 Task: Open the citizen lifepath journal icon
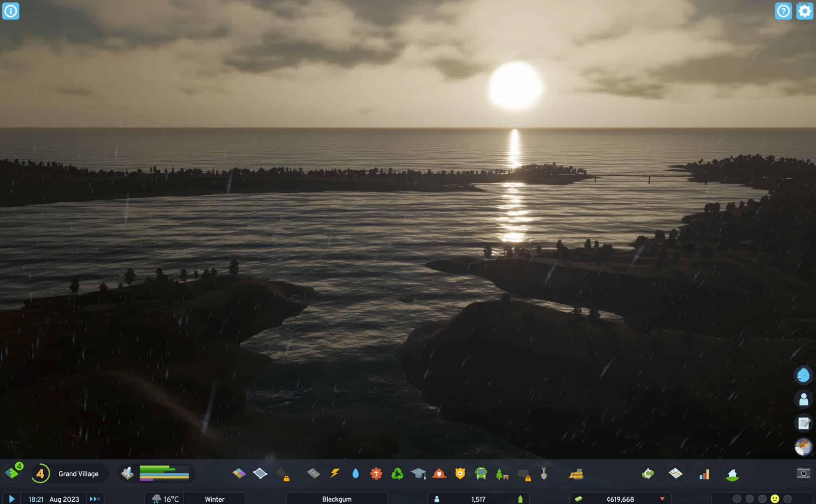(x=803, y=399)
